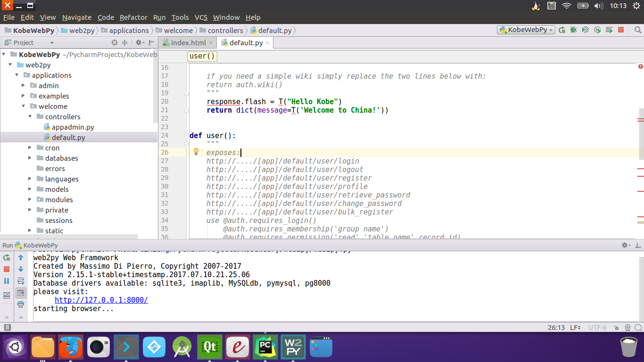Toggle fold marker at line 24
This screenshot has width=644, height=362.
[187, 135]
